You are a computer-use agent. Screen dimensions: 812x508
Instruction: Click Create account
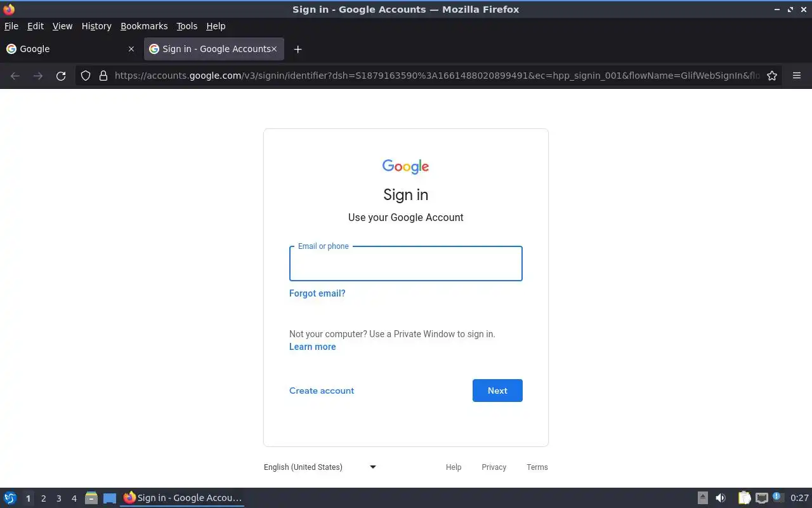pos(322,391)
